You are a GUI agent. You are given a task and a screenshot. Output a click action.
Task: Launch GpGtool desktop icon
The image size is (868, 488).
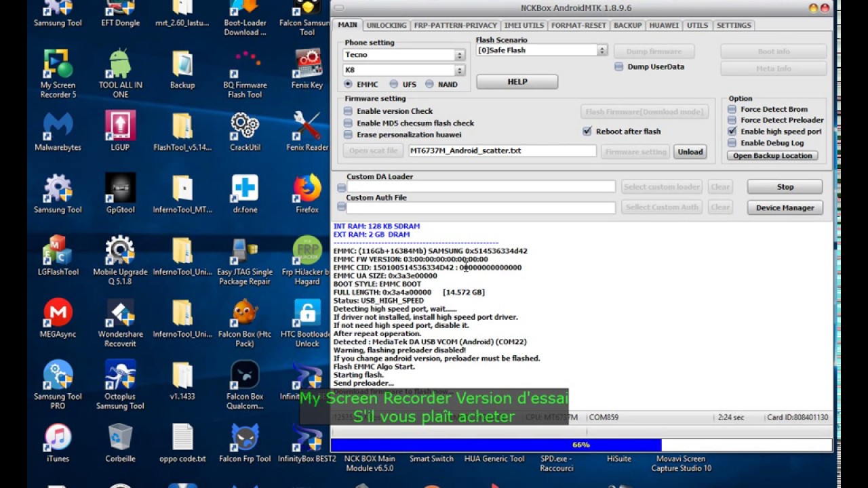coord(120,194)
